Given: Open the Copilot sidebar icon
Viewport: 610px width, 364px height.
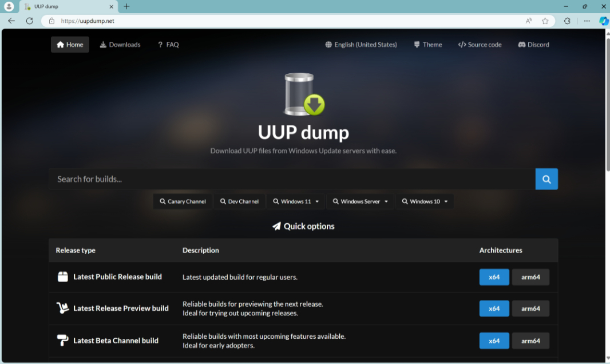Looking at the screenshot, I should coord(603,21).
